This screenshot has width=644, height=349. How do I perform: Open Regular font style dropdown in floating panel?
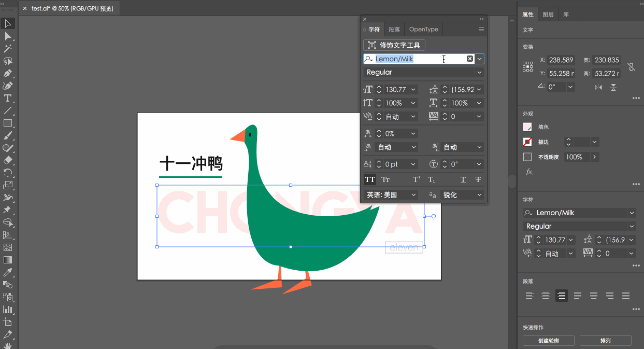(479, 72)
